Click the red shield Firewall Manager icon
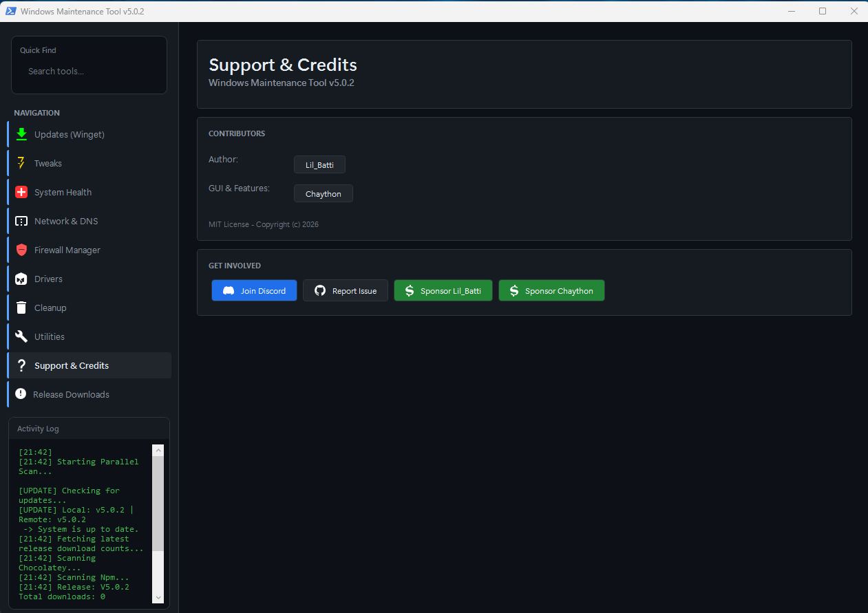Viewport: 868px width, 613px height. (21, 250)
